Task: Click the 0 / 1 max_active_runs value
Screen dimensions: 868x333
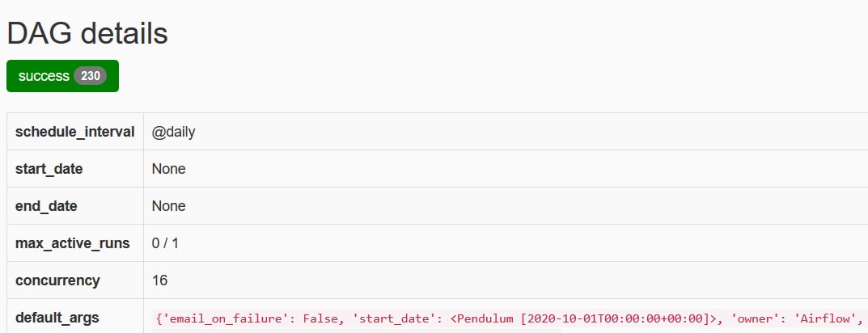Action: 165,242
